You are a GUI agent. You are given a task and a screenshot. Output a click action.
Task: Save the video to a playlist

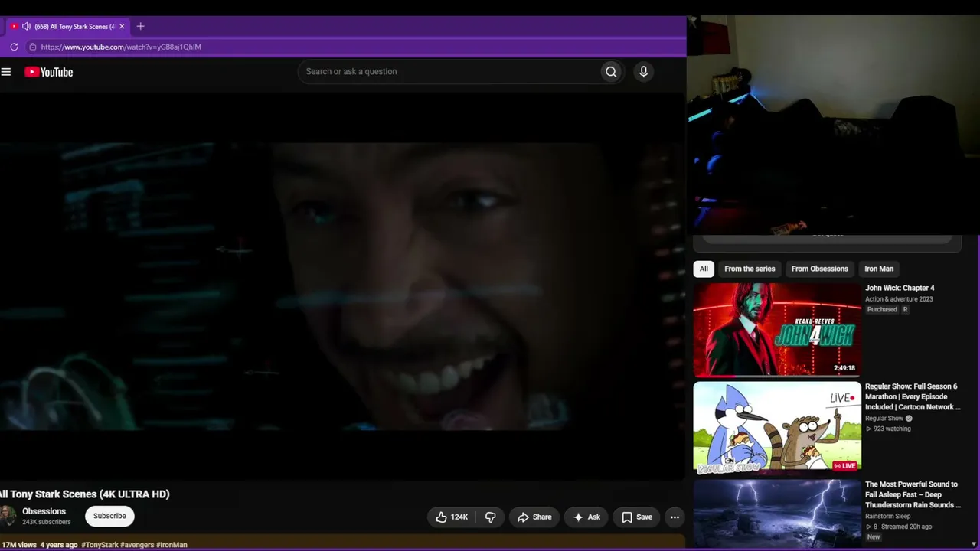pyautogui.click(x=636, y=517)
